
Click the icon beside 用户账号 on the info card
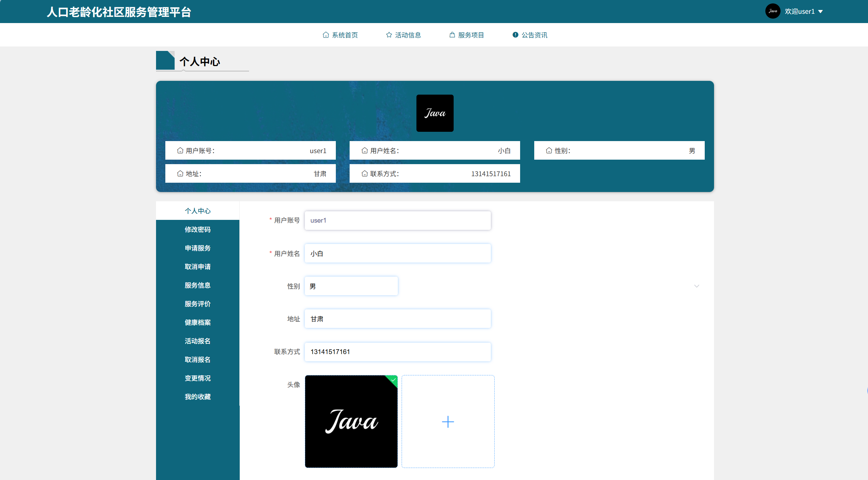pos(180,151)
